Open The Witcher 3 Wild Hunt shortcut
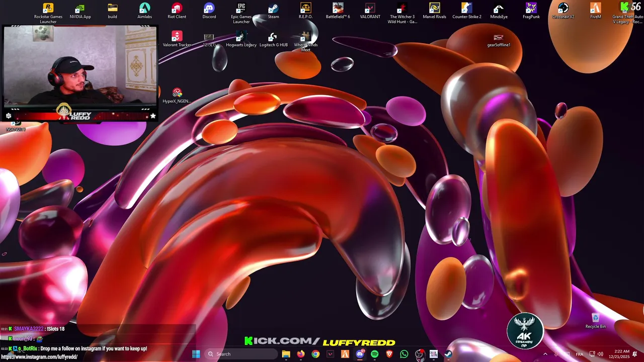The width and height of the screenshot is (644, 362). pyautogui.click(x=402, y=13)
